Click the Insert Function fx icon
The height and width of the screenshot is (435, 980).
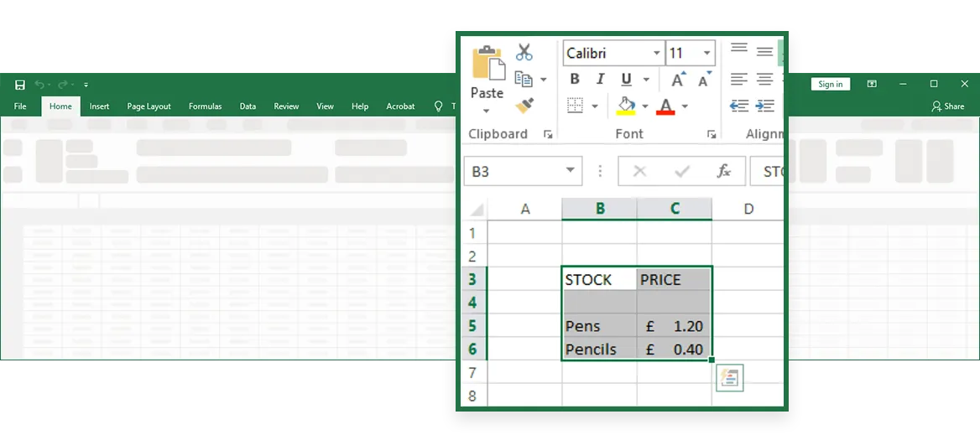point(723,171)
